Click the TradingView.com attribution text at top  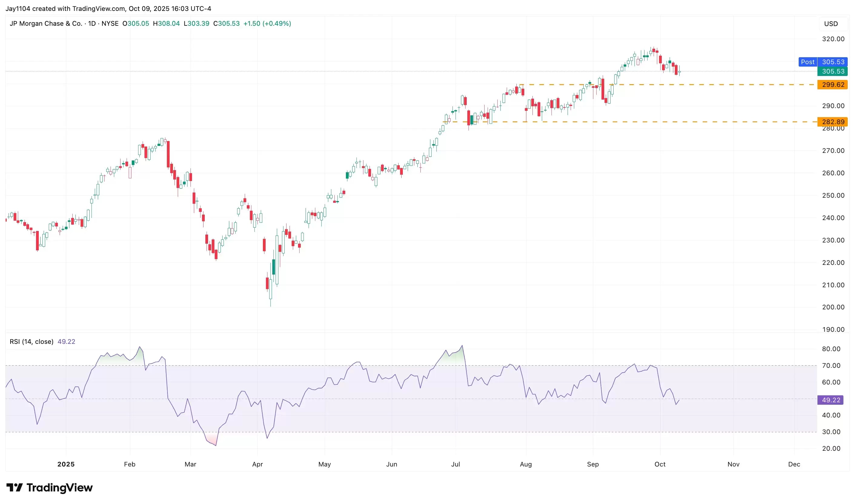98,8
